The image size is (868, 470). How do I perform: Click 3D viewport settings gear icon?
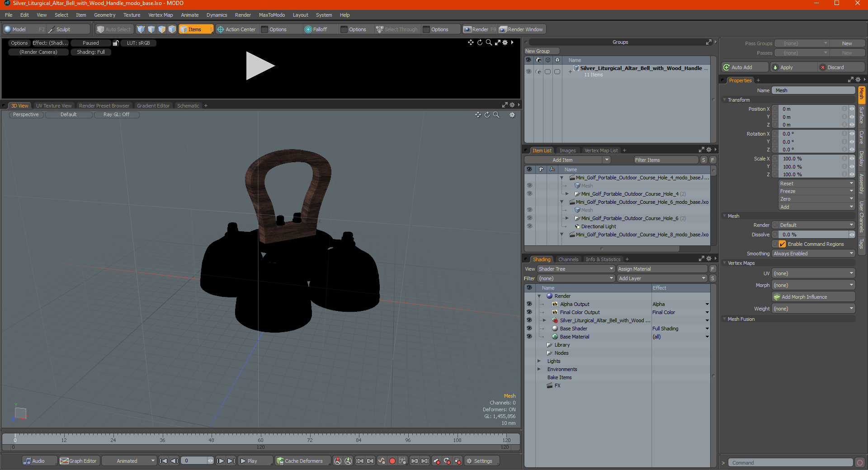click(512, 115)
